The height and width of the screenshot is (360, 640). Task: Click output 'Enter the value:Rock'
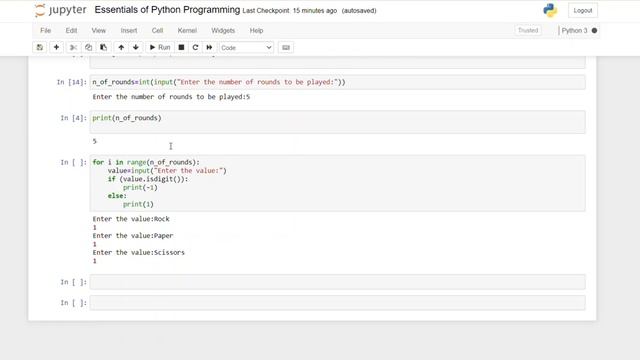(x=131, y=219)
